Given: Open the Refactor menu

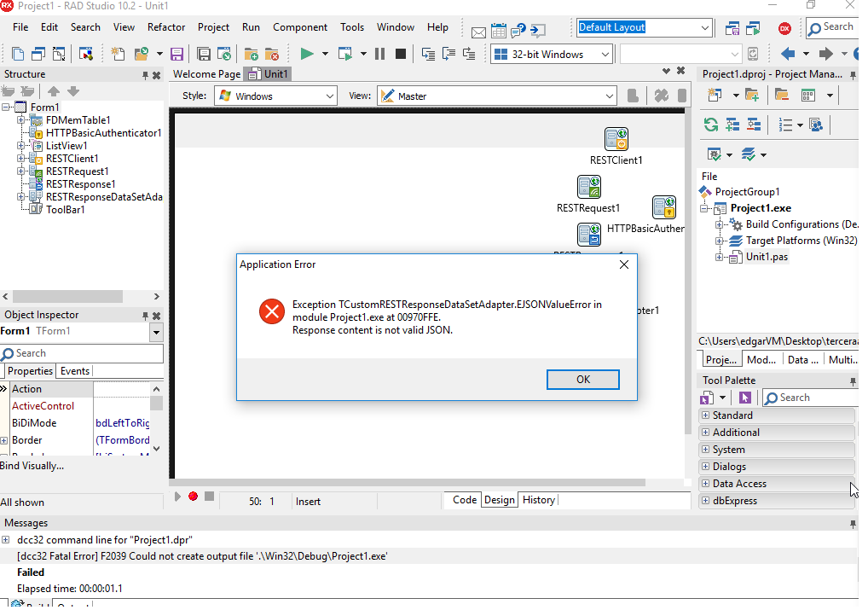Looking at the screenshot, I should [x=166, y=27].
